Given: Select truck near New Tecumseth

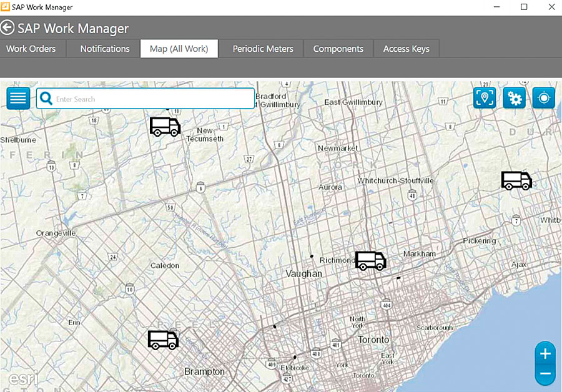Looking at the screenshot, I should (165, 127).
